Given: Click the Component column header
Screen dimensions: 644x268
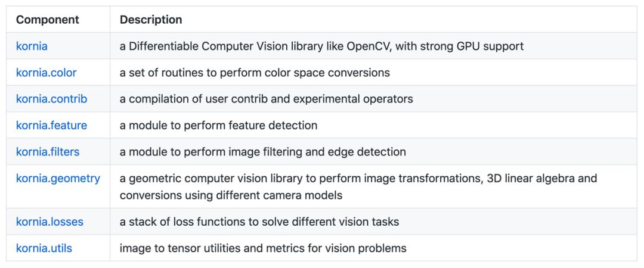Looking at the screenshot, I should [48, 20].
